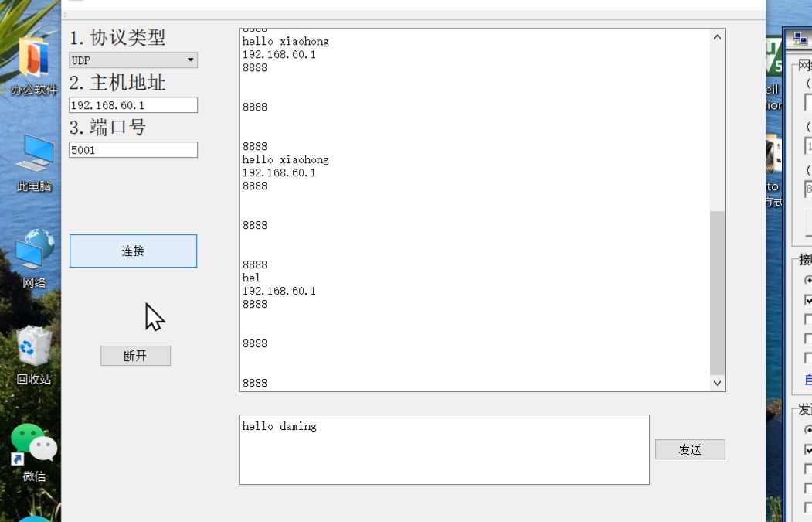Click the port number field 5001
This screenshot has height=522, width=812.
click(x=133, y=150)
